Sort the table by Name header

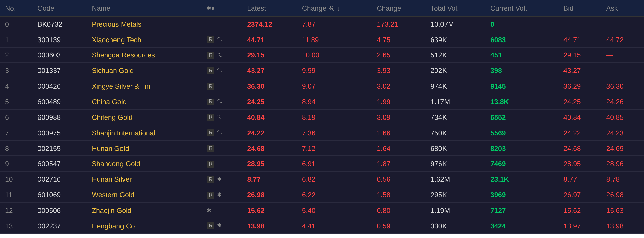101,8
